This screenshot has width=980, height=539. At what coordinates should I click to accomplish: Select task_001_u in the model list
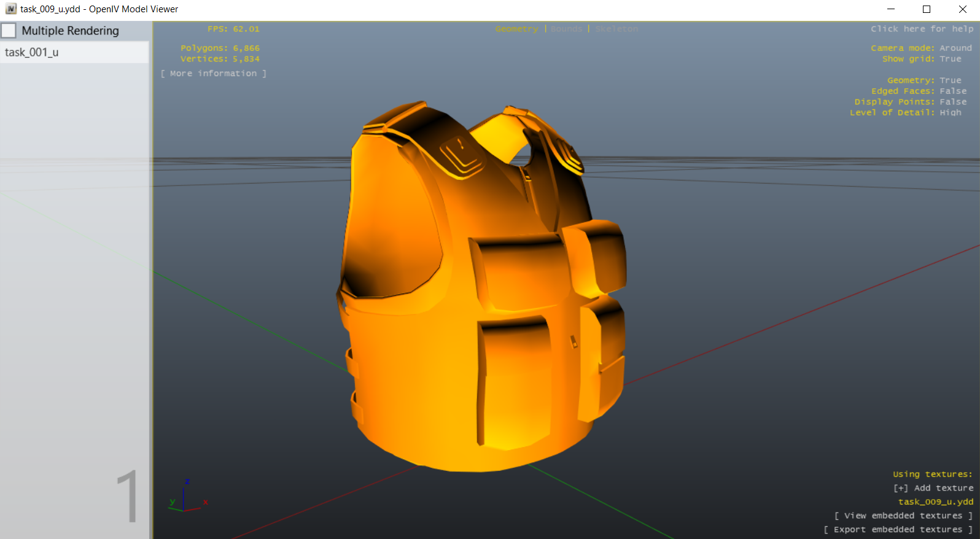click(x=32, y=53)
